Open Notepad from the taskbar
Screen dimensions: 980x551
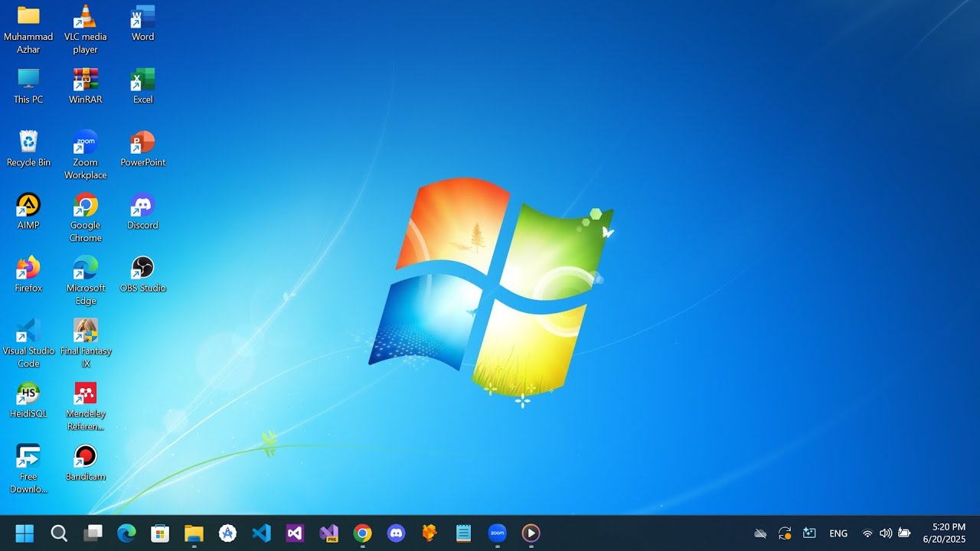[x=463, y=533]
